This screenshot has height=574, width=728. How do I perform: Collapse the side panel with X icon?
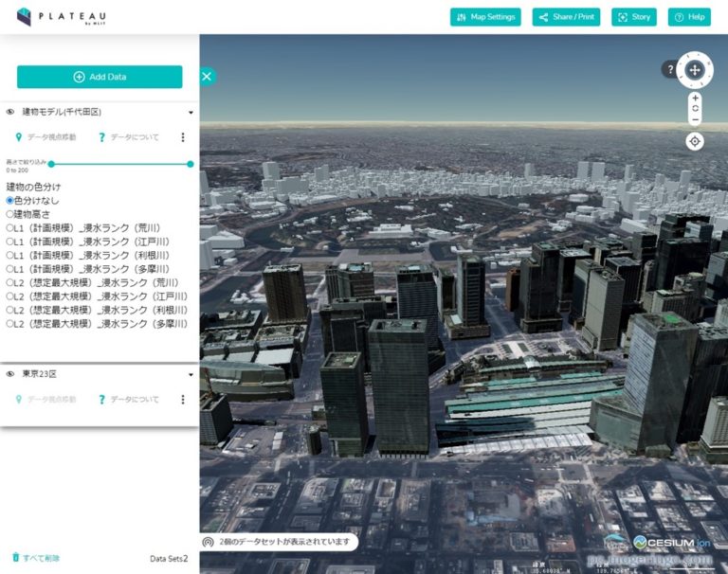208,77
